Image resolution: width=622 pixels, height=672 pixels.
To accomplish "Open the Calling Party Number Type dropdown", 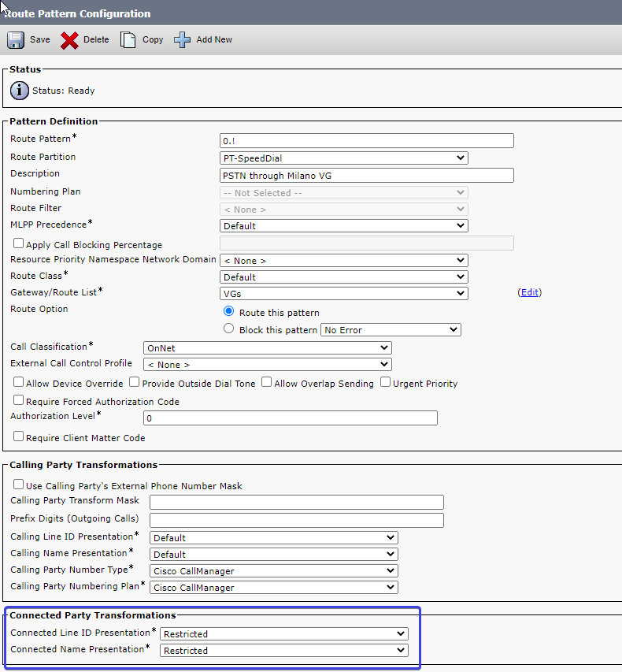I will [273, 571].
